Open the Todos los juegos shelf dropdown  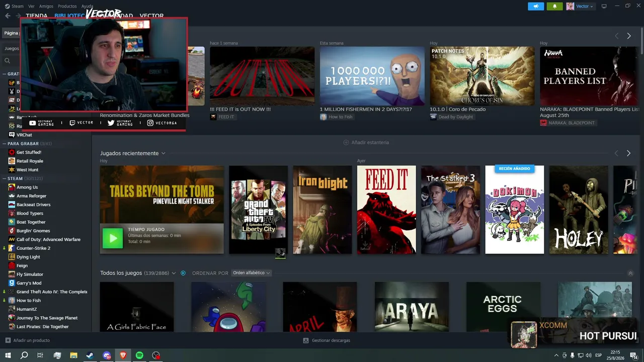click(174, 273)
